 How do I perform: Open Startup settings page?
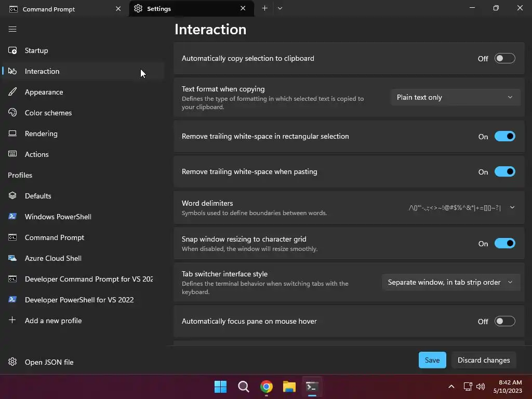(x=84, y=50)
